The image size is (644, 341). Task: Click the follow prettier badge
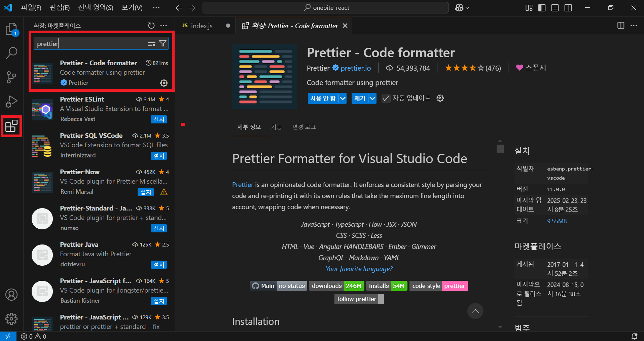coord(359,299)
